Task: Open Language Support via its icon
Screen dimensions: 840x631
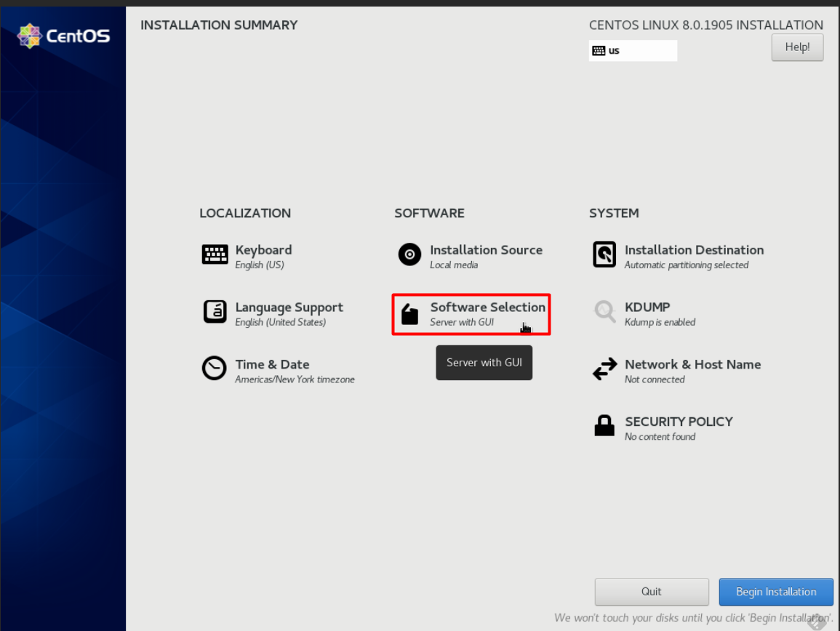Action: (215, 312)
